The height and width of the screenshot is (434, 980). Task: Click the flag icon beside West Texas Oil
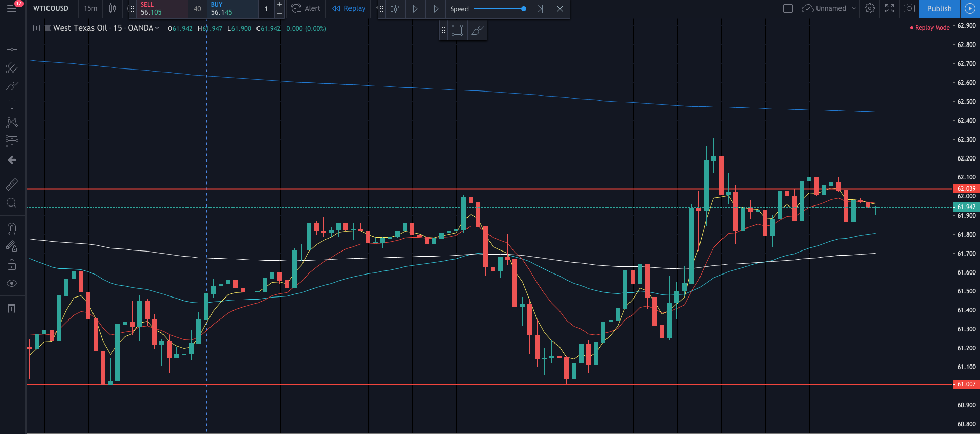(48, 28)
